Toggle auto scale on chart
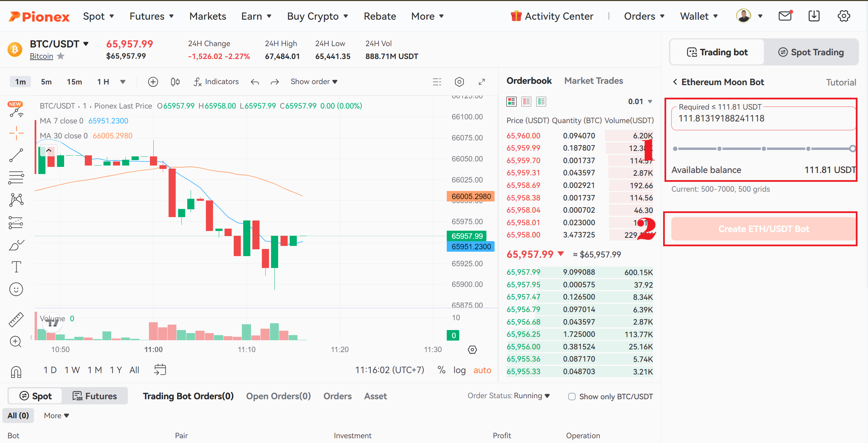Image resolution: width=868 pixels, height=443 pixels. (482, 370)
